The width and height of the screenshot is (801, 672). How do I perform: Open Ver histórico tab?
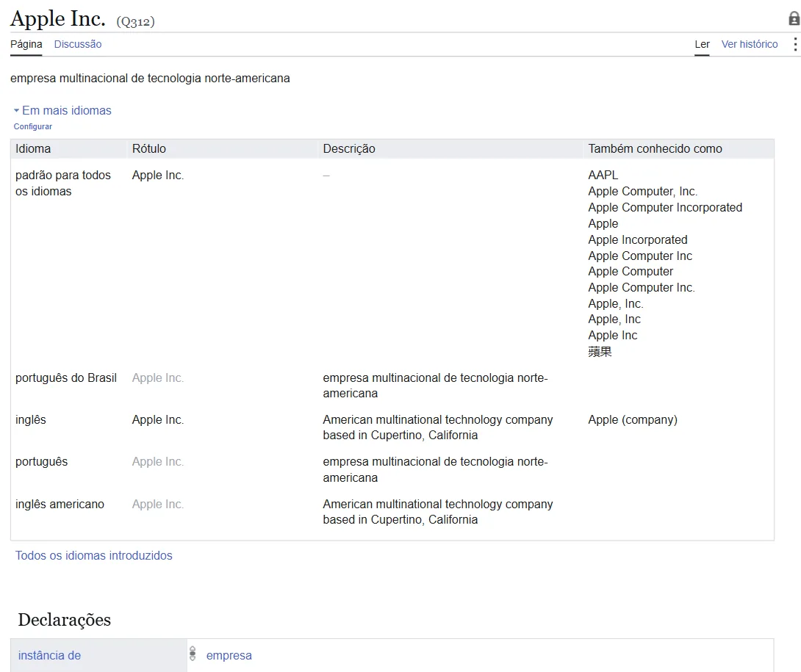pyautogui.click(x=750, y=44)
